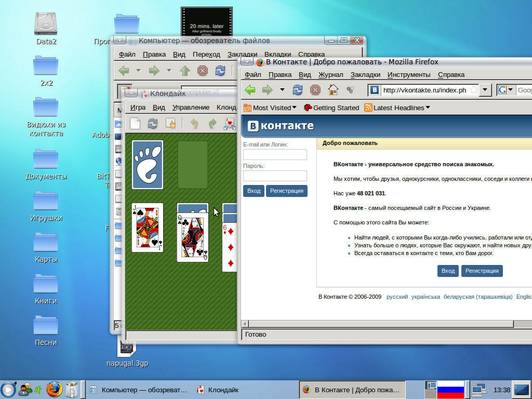Go back in Firefox with green arrow

[x=250, y=90]
